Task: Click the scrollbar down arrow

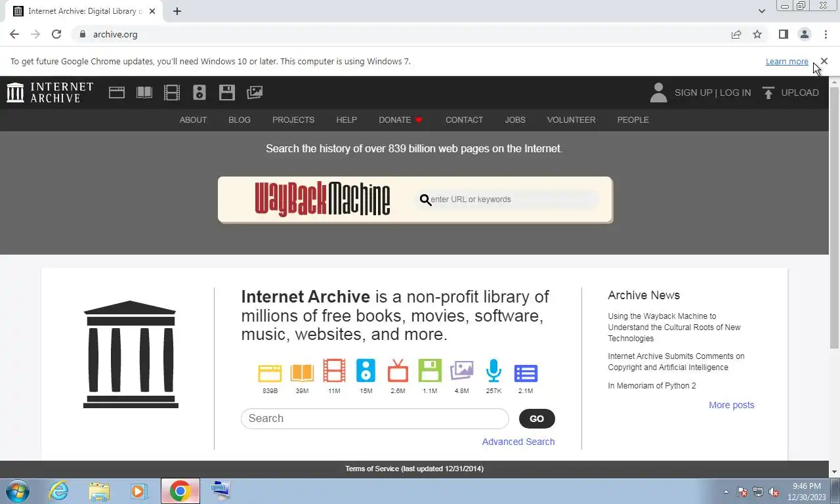Action: pos(834,472)
